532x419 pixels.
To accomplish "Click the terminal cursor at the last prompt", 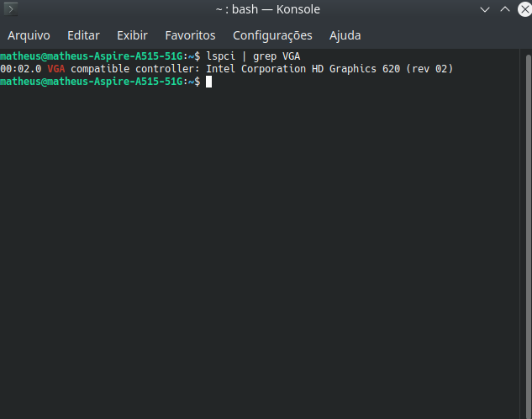I will point(209,82).
